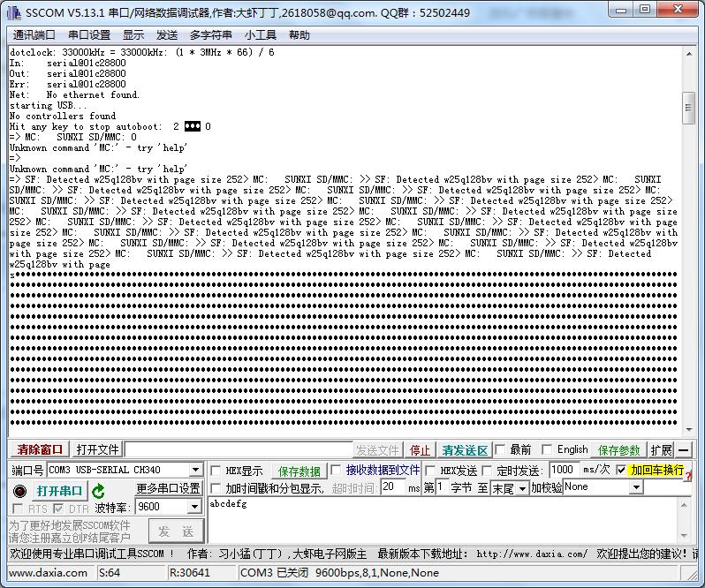Click the 发送 send button

176,531
